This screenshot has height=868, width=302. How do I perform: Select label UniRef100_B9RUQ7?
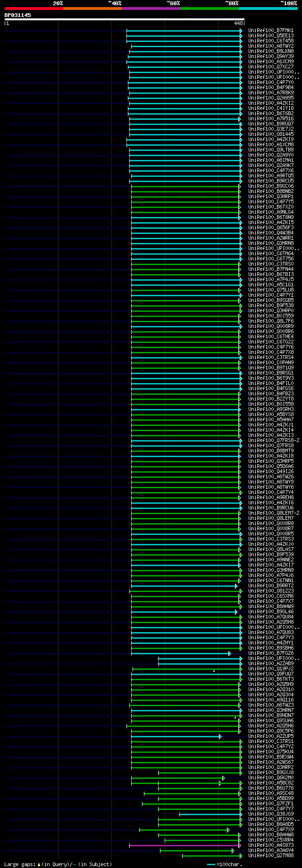pos(271,124)
